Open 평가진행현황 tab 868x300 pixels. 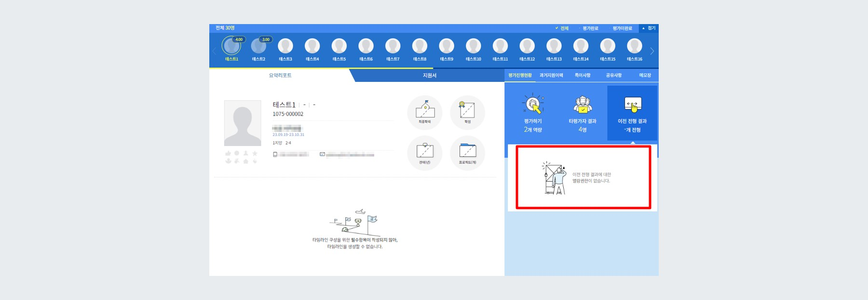click(x=520, y=75)
